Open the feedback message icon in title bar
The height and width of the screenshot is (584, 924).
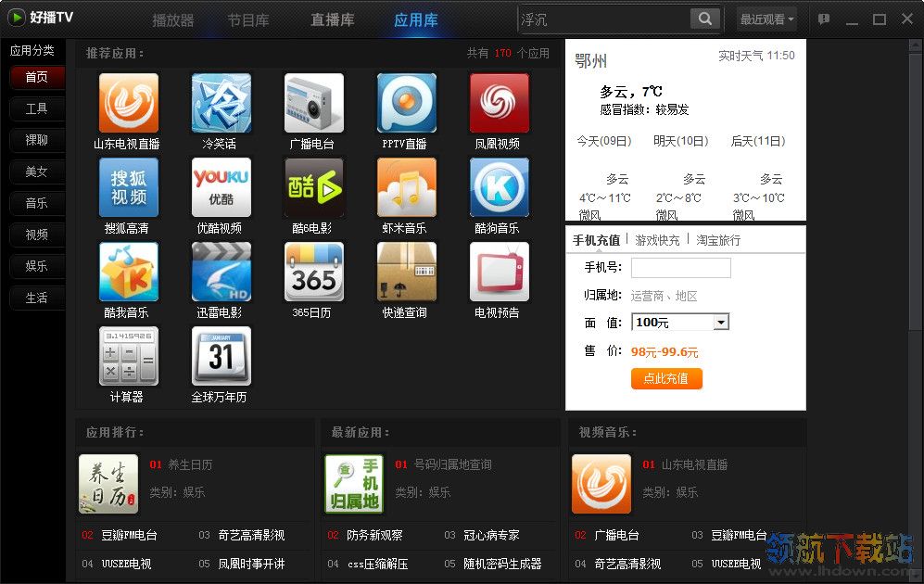click(824, 19)
